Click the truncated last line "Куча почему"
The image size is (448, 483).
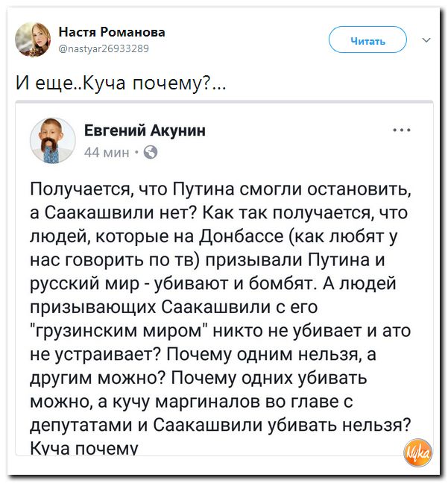(x=84, y=447)
